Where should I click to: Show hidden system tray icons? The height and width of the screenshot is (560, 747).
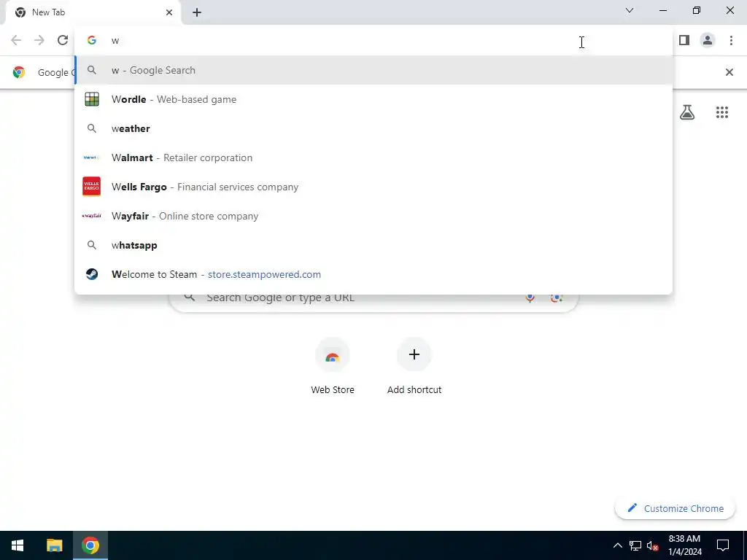(x=617, y=545)
